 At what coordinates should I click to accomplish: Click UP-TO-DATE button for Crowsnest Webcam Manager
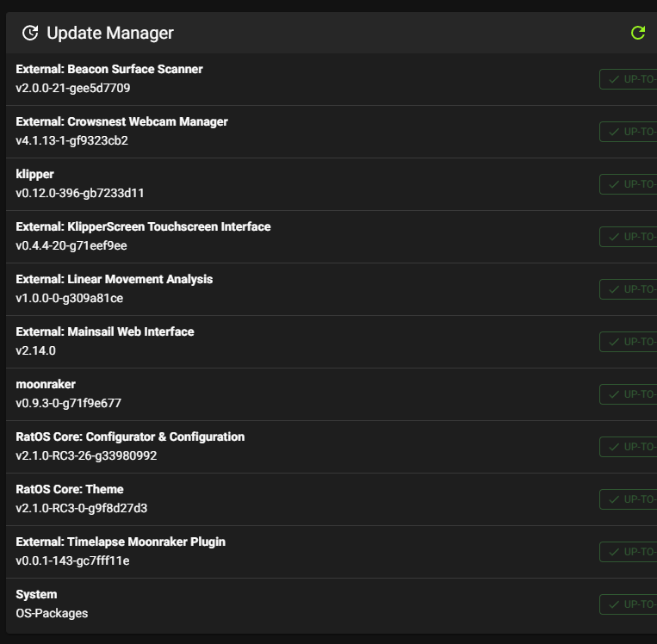coord(628,132)
